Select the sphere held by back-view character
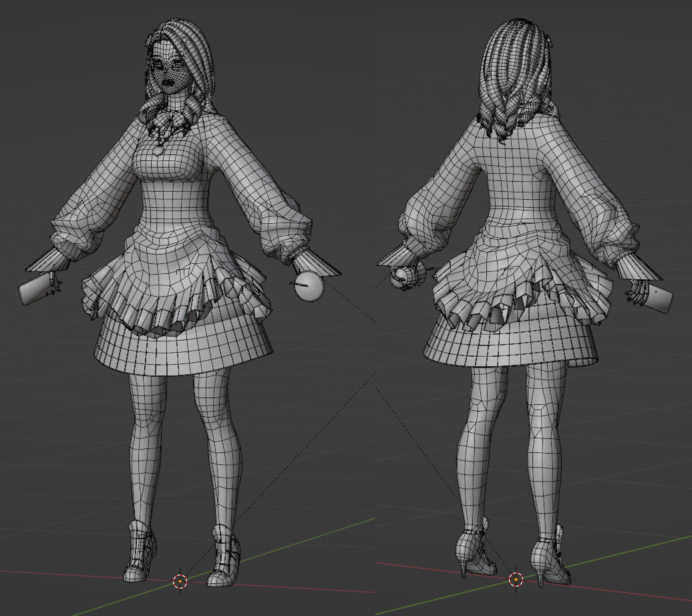This screenshot has height=616, width=692. pos(409,276)
